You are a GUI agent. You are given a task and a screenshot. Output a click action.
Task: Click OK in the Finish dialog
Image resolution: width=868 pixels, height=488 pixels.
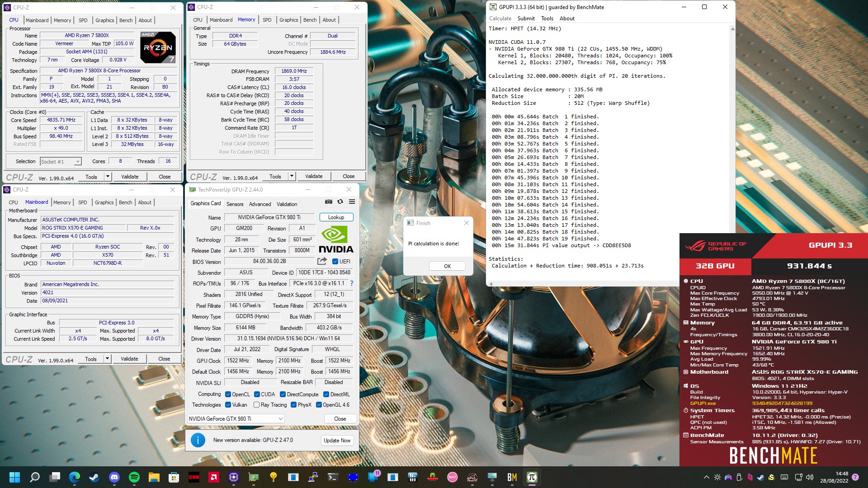(447, 266)
